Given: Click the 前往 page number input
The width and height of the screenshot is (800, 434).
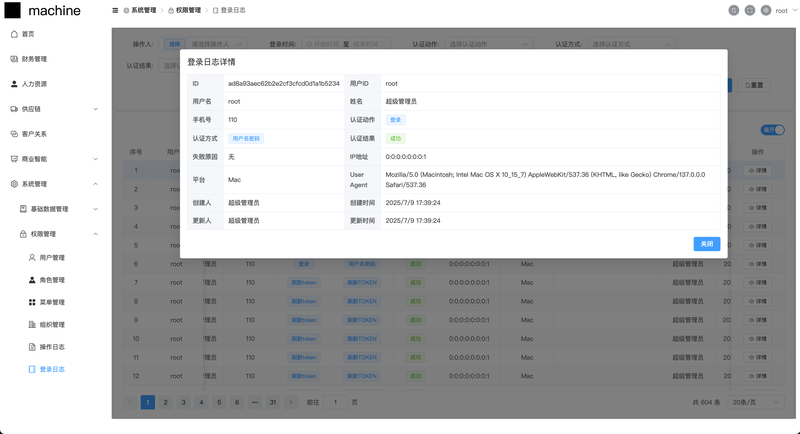Looking at the screenshot, I should [x=335, y=402].
